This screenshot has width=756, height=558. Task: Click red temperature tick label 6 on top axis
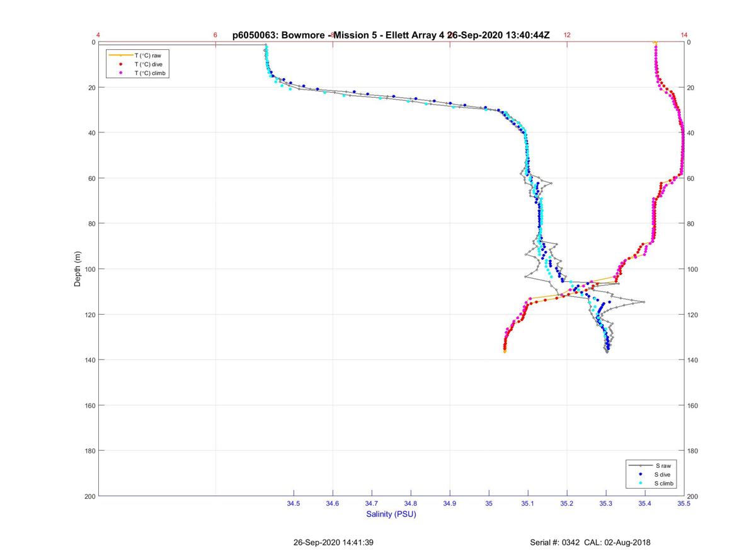click(215, 35)
